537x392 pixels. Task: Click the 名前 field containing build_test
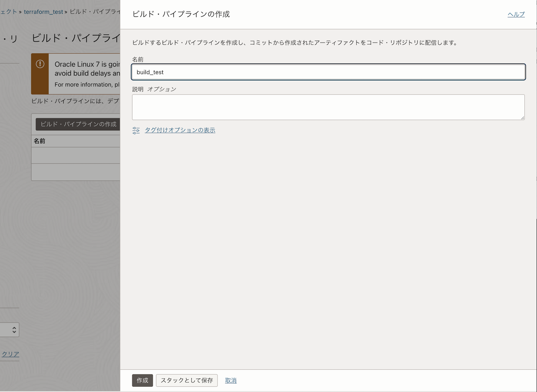pos(328,72)
